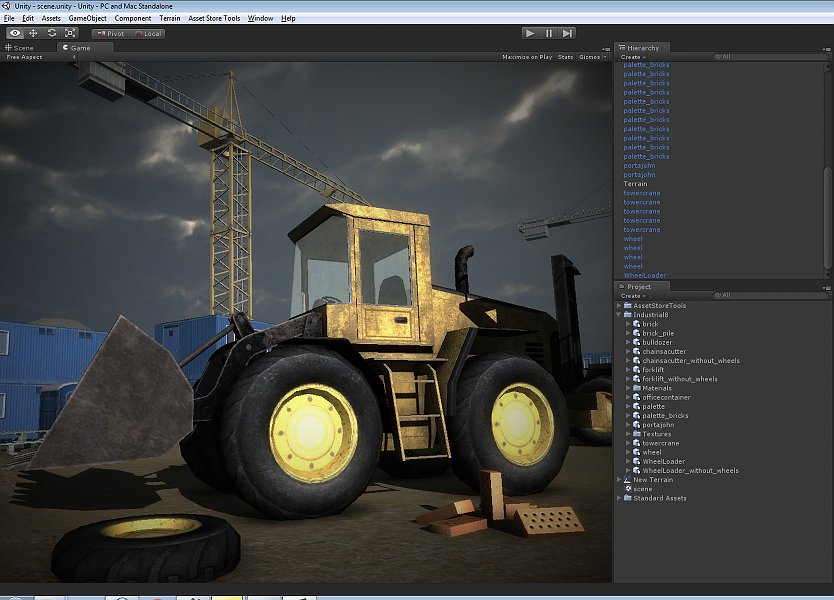Viewport: 834px width, 600px height.
Task: Select the Scale tool
Action: click(70, 33)
